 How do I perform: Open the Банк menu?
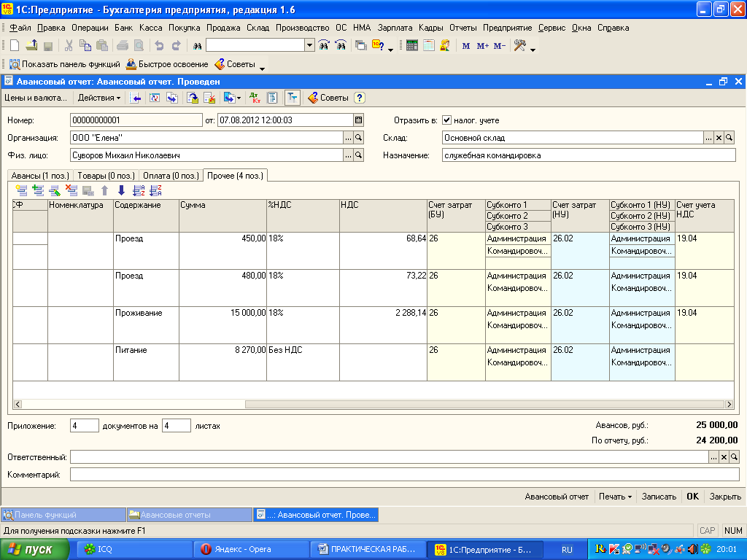[123, 28]
